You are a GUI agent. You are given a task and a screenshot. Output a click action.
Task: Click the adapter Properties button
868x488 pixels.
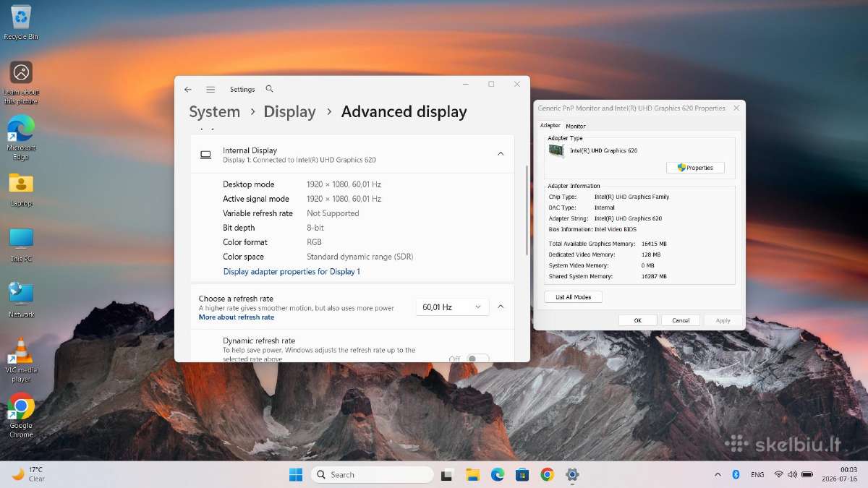(x=695, y=168)
